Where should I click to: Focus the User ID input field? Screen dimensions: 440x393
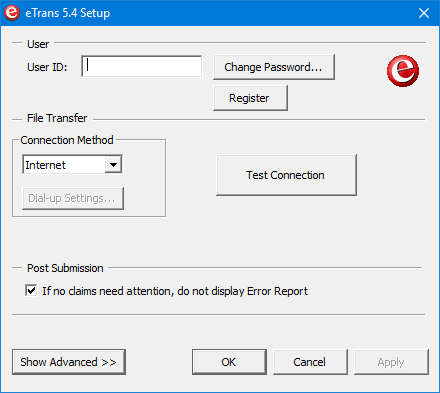pyautogui.click(x=142, y=66)
